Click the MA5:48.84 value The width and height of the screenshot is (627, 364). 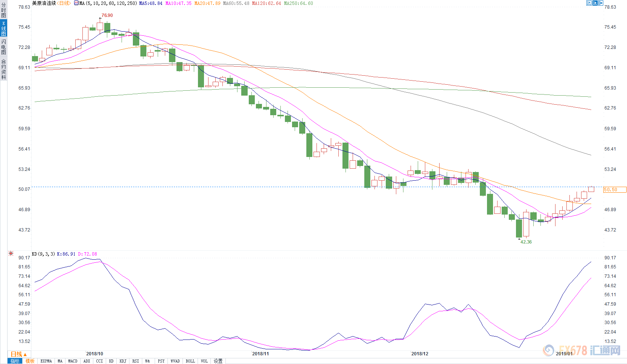151,3
